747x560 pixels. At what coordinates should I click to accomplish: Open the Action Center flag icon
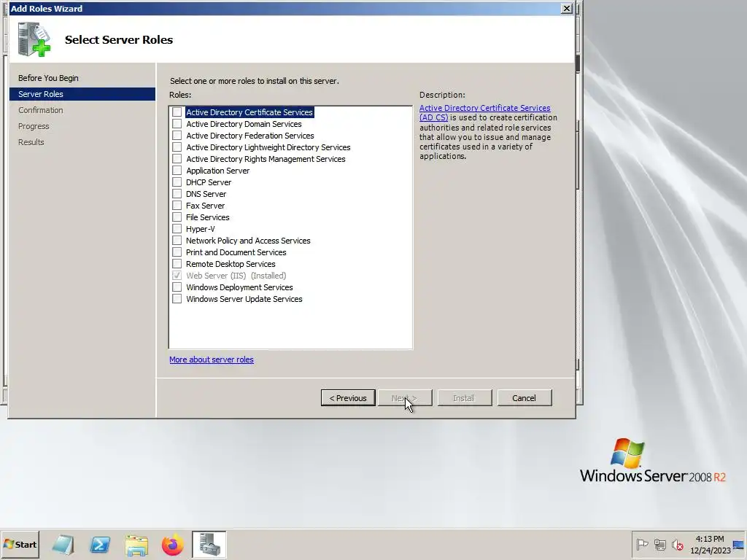pyautogui.click(x=642, y=544)
